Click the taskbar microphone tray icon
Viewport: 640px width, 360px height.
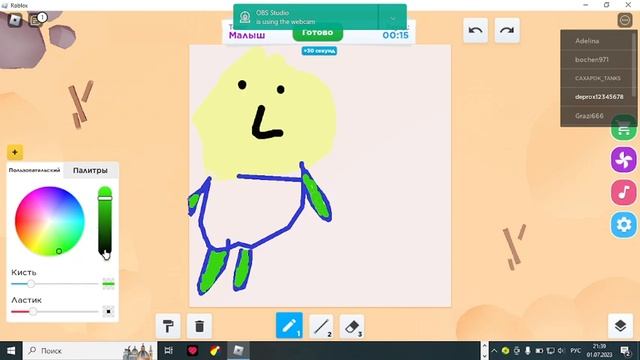(528, 351)
